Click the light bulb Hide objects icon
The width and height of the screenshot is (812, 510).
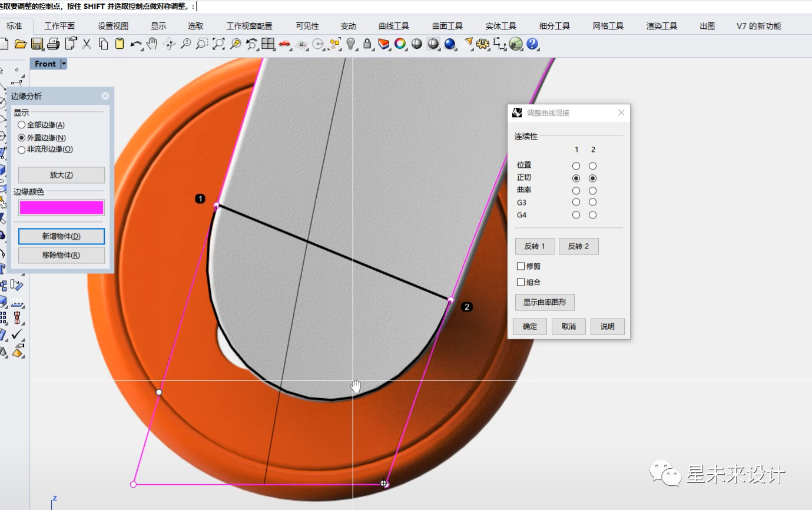(351, 44)
